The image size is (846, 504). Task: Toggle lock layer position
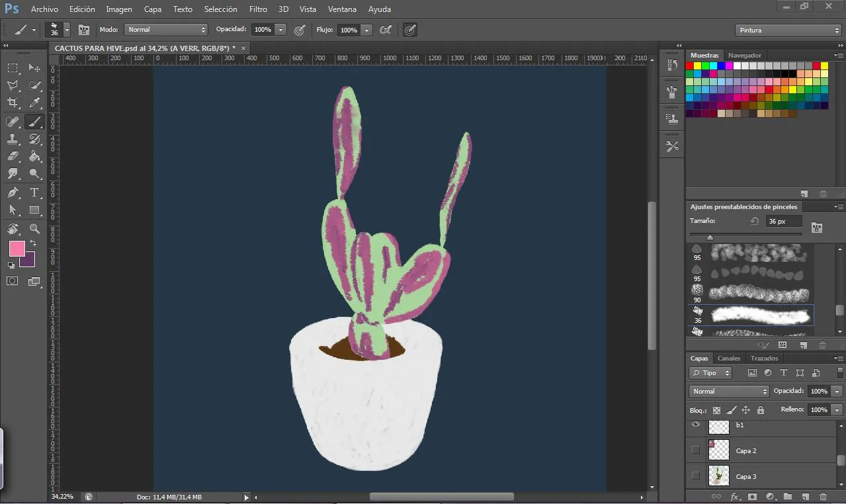pos(746,410)
